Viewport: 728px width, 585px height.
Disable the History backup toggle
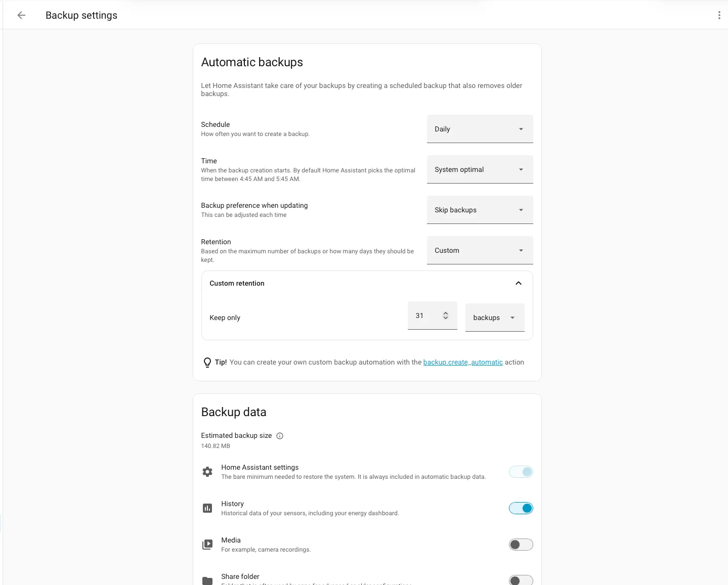tap(521, 508)
